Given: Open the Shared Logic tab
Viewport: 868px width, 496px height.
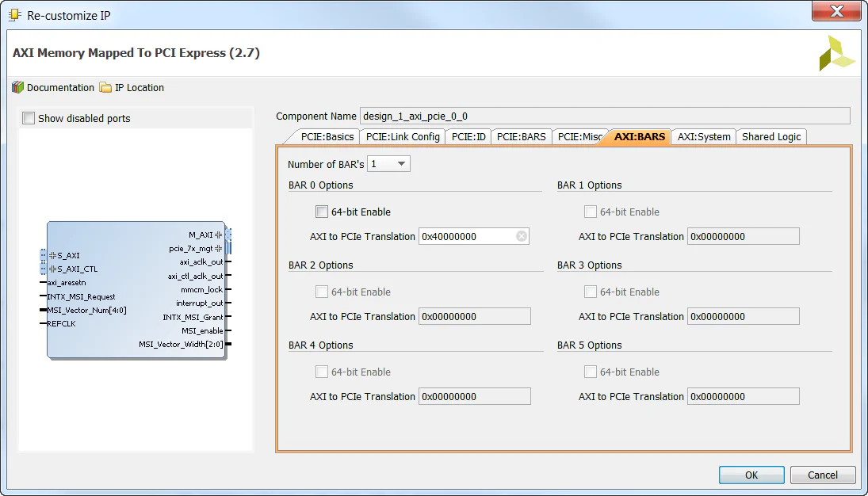Looking at the screenshot, I should (x=770, y=136).
